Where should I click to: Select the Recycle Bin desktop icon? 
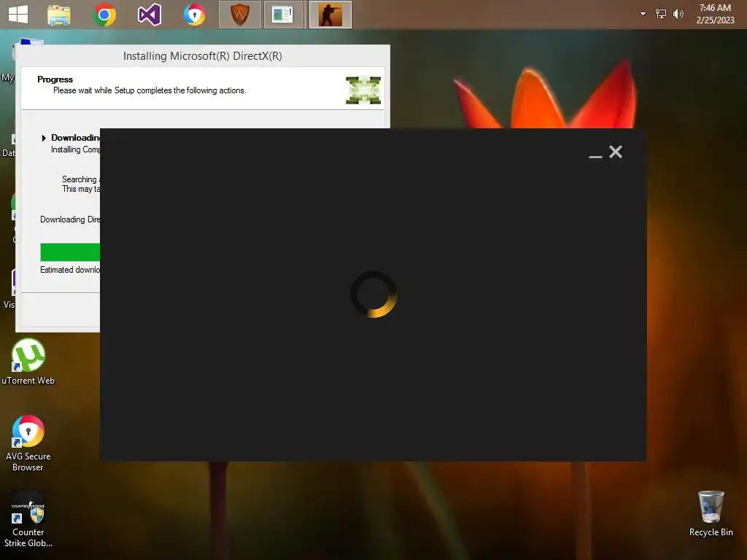tap(711, 513)
